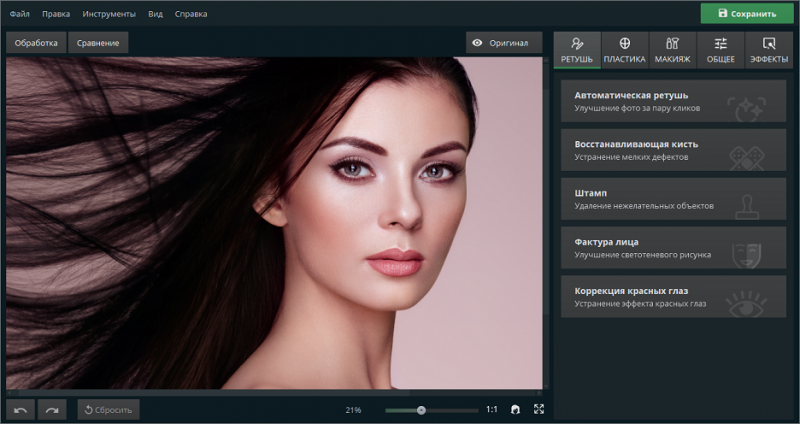The width and height of the screenshot is (800, 424).
Task: Open the Инструменты menu
Action: [109, 14]
